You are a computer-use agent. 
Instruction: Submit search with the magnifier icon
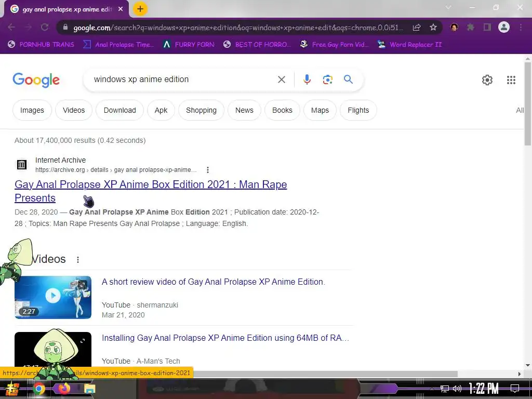click(x=348, y=79)
